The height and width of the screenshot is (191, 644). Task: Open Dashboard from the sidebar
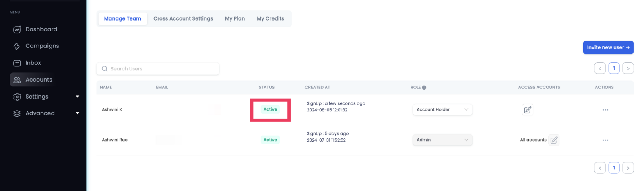coord(35,29)
